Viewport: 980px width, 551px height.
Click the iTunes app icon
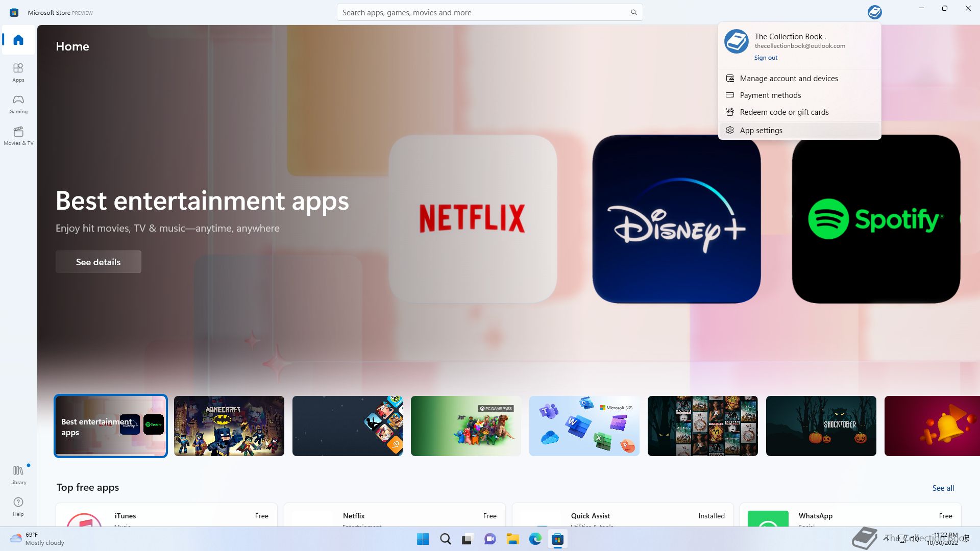84,520
